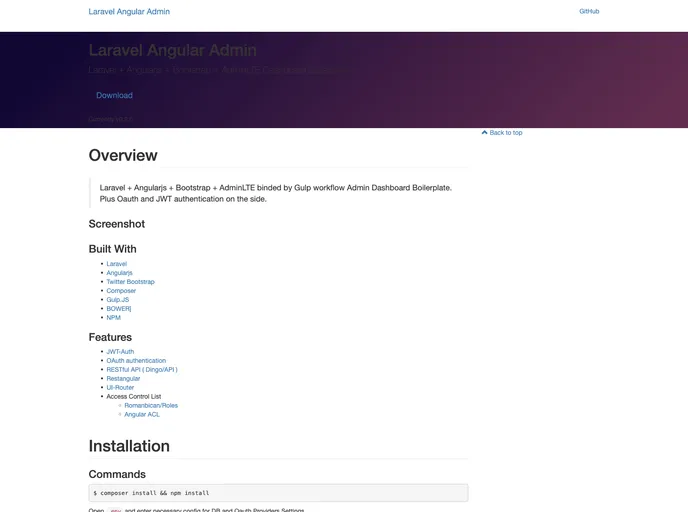Click the Download button in the banner
This screenshot has width=688, height=512.
[115, 95]
